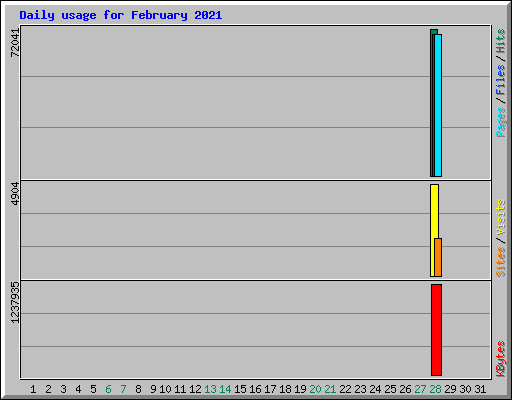Click the KBytes legend label
The image size is (512, 400).
point(500,359)
